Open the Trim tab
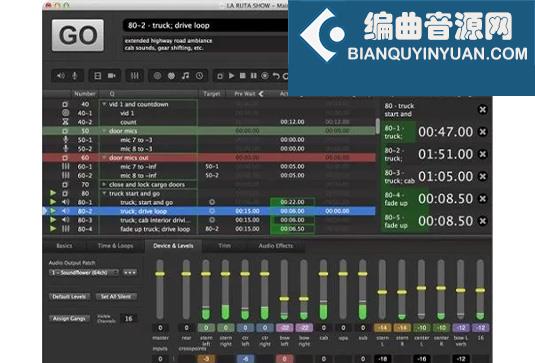Viewport: 535px width, 363px height. pos(224,246)
